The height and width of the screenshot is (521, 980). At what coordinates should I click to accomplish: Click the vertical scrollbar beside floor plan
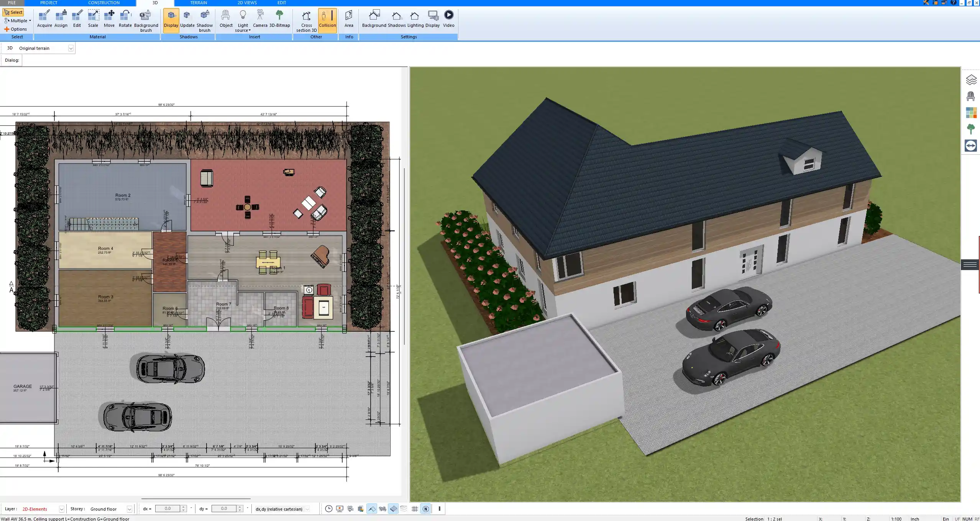[x=404, y=257]
